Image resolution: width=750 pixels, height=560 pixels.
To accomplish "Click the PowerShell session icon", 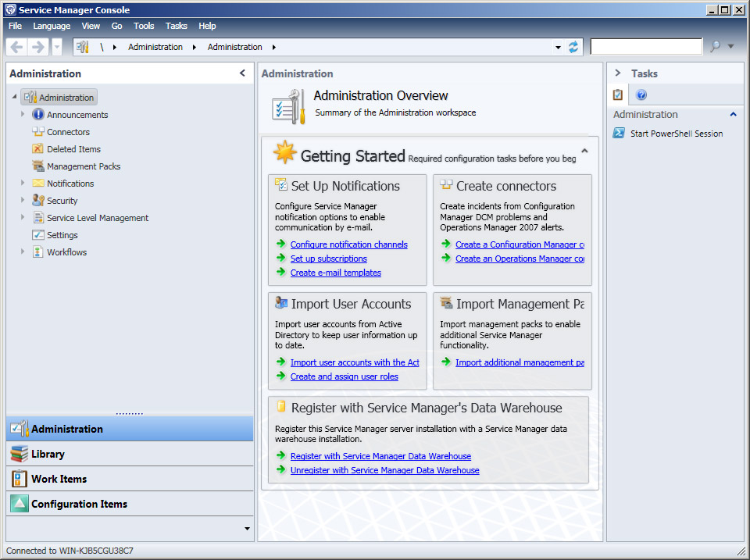I will (x=619, y=133).
